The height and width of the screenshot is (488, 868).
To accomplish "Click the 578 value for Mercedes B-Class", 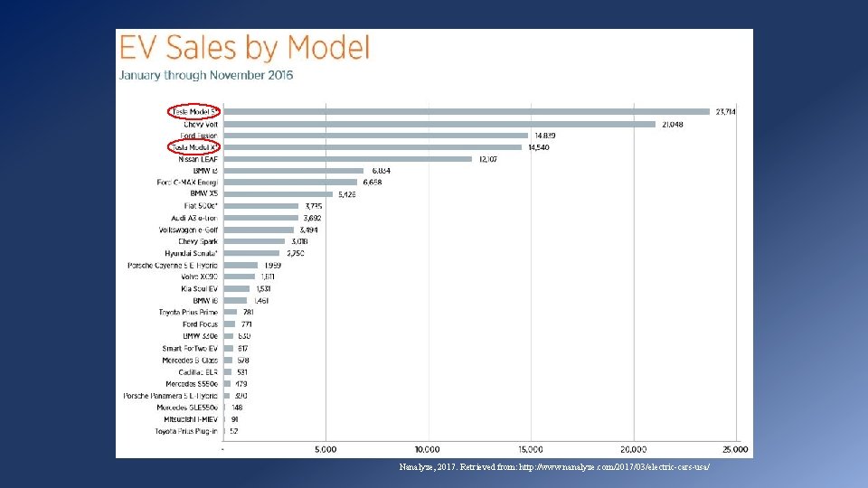I will (x=243, y=361).
